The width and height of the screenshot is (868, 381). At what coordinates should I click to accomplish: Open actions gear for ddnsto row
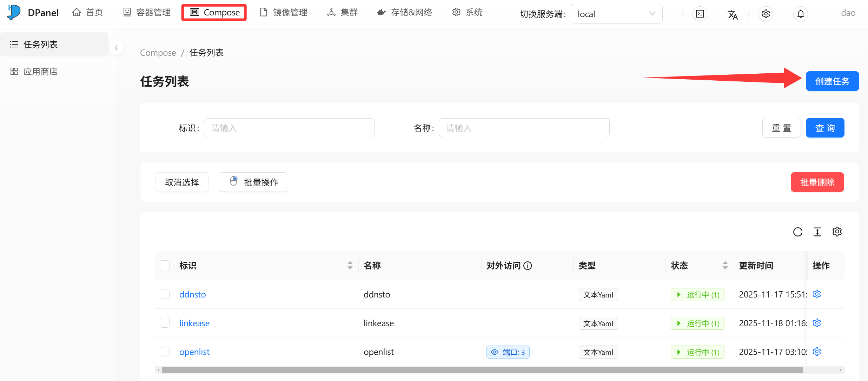pos(817,294)
